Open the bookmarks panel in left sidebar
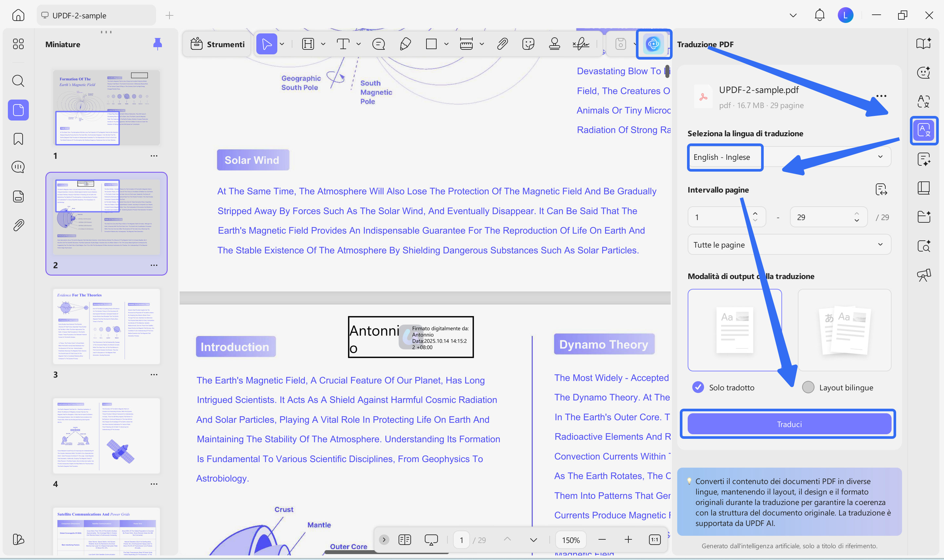The width and height of the screenshot is (944, 560). click(x=18, y=139)
